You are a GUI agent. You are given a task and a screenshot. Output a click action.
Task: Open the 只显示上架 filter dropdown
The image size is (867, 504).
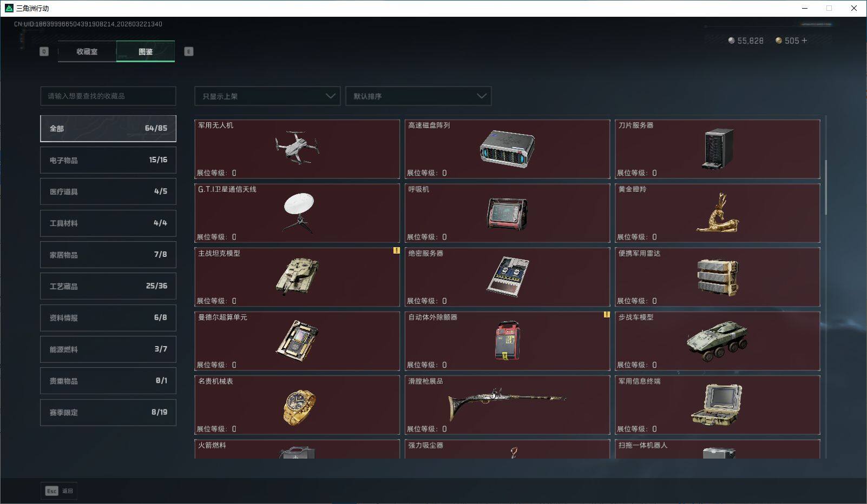267,96
